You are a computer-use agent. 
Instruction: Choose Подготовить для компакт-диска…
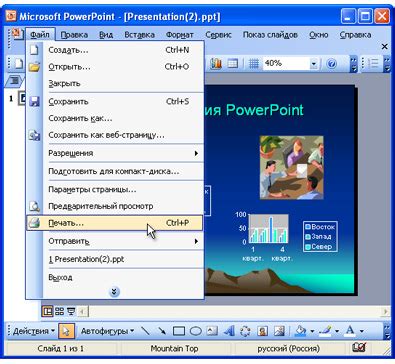coord(115,171)
